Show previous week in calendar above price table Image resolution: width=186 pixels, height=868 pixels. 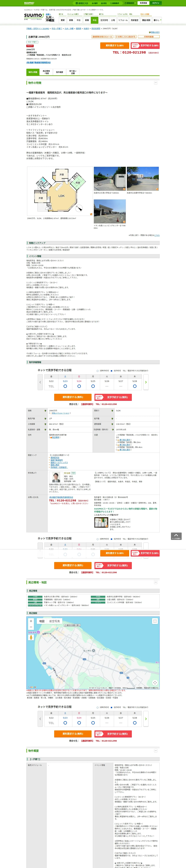coord(40,382)
